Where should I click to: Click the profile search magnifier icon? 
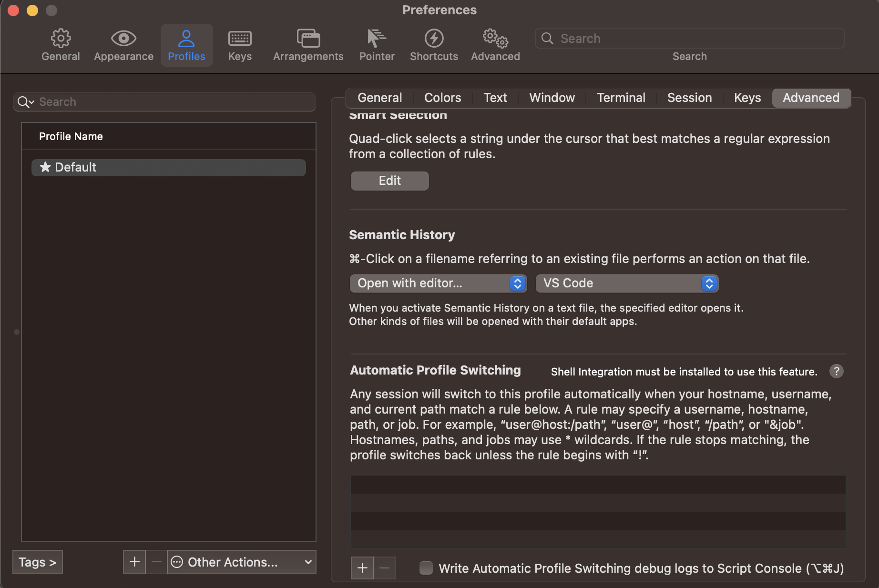coord(25,102)
